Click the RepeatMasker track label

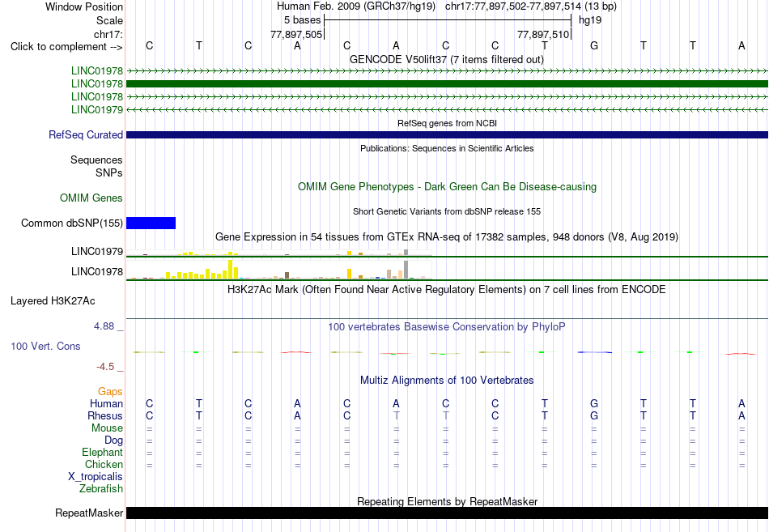click(89, 513)
